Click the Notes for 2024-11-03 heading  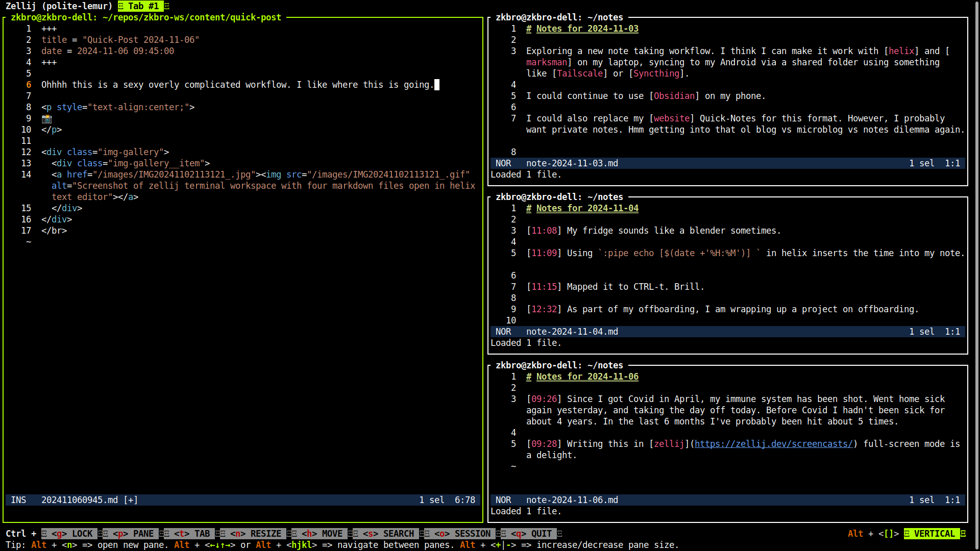[x=587, y=29]
